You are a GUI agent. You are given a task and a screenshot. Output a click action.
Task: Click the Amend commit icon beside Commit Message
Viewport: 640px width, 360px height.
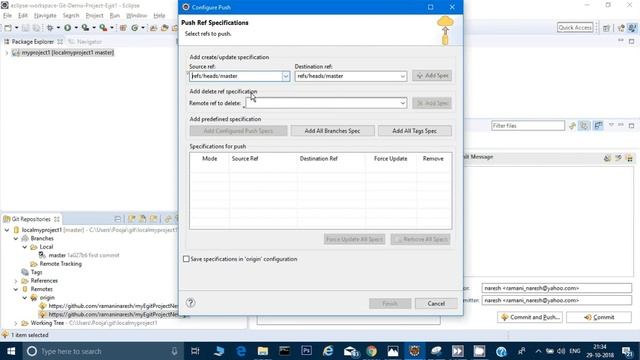point(607,158)
